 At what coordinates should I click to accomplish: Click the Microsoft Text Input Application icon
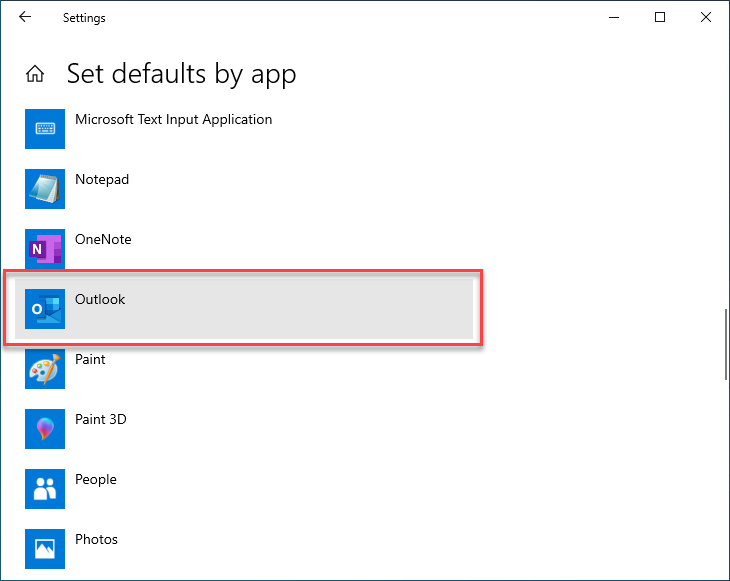click(45, 129)
